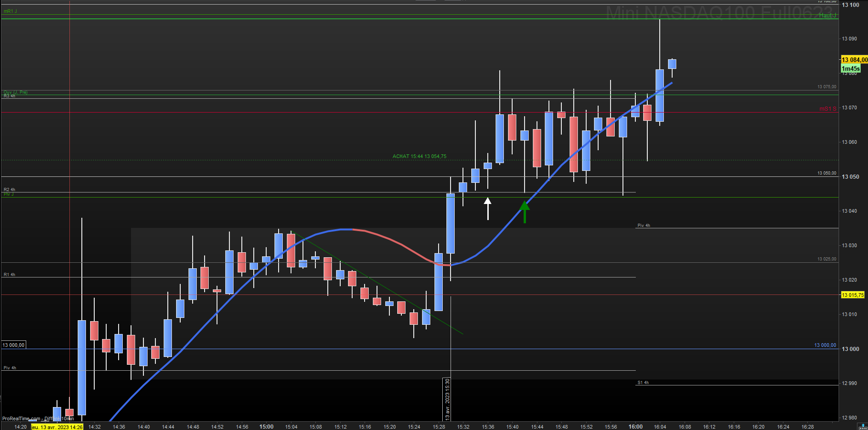Click the yellow jeu. 13 avr. 2023 14:26 date label
The height and width of the screenshot is (430, 868).
[57, 427]
